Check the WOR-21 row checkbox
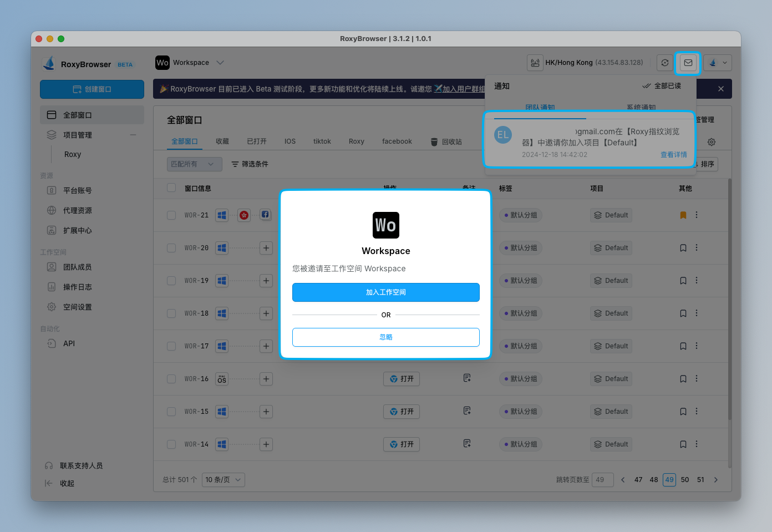 coord(171,215)
